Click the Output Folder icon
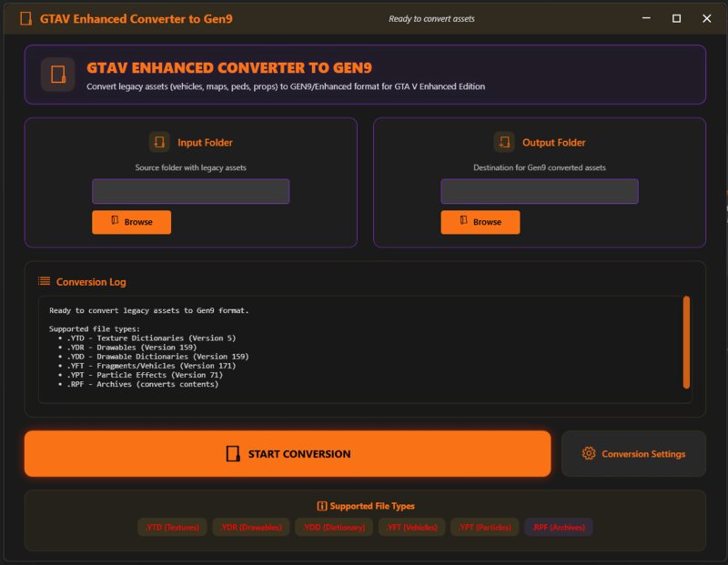The height and width of the screenshot is (565, 728). (504, 142)
